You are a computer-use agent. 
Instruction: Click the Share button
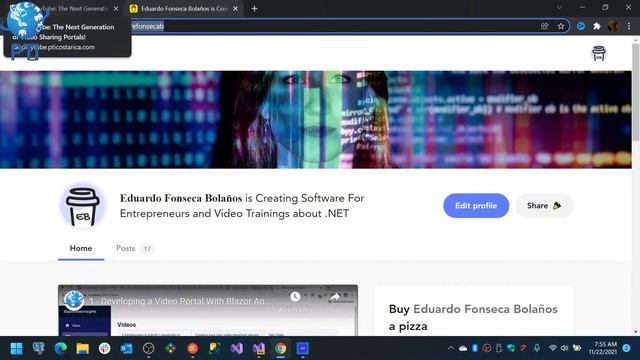[544, 206]
